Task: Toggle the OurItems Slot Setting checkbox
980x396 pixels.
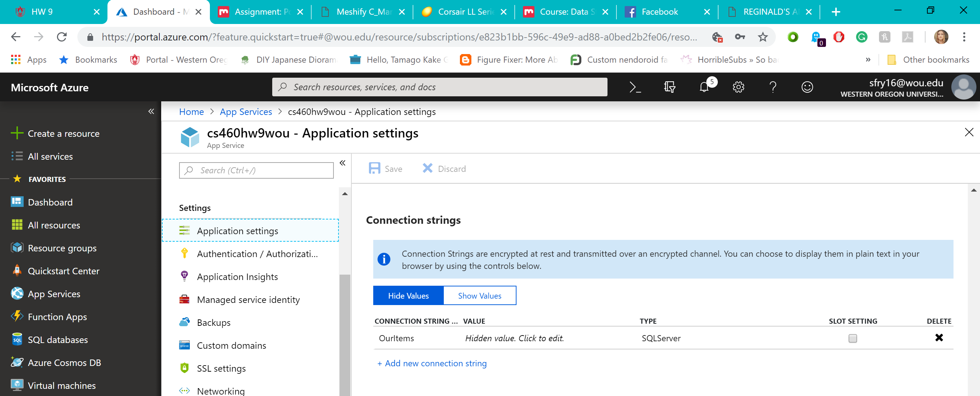Action: (x=852, y=338)
